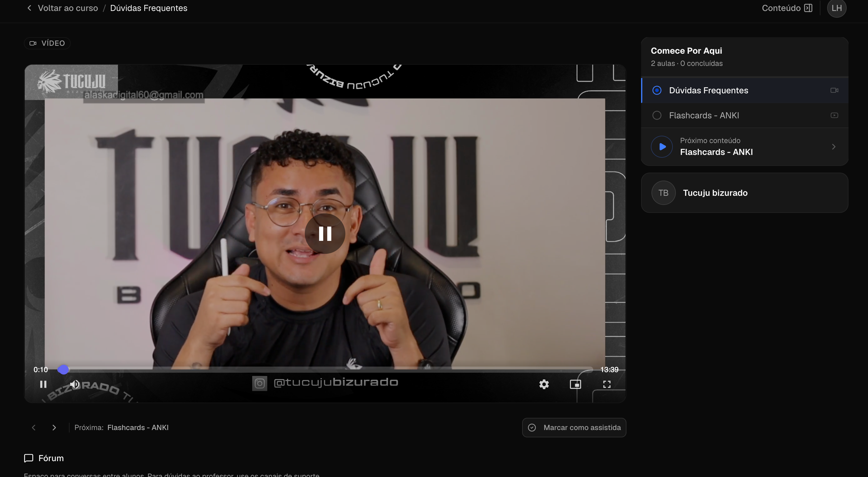Mark lesson as watched with Marcar como assistida
The image size is (868, 477).
(574, 428)
